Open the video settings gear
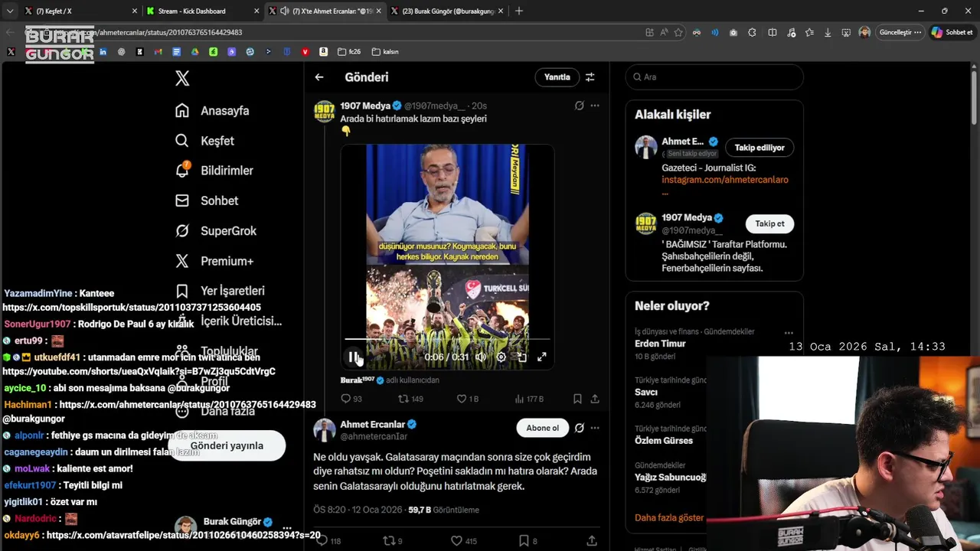Viewport: 980px width, 551px height. (501, 357)
